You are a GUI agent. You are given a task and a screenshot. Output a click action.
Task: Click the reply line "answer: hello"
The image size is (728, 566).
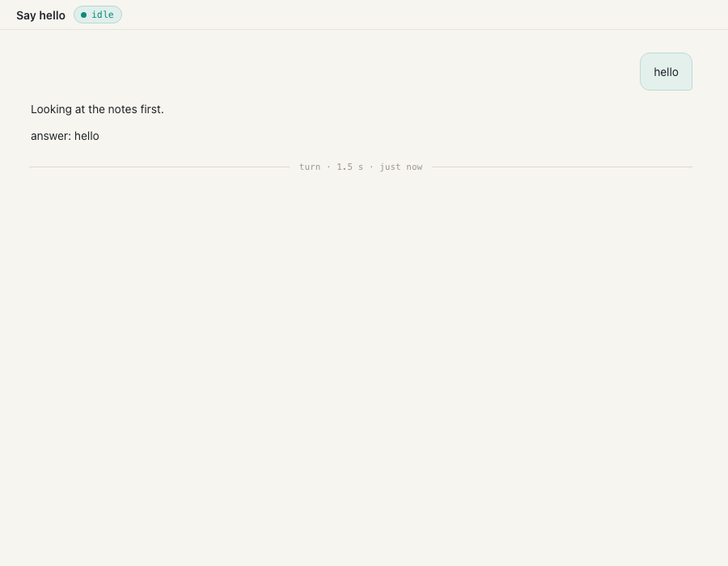click(x=65, y=136)
